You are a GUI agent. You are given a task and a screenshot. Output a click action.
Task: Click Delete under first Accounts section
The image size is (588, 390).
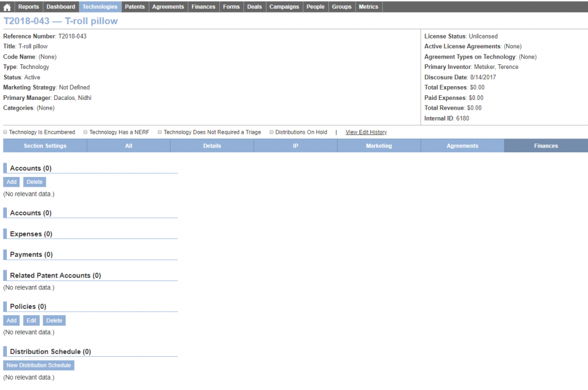point(34,182)
